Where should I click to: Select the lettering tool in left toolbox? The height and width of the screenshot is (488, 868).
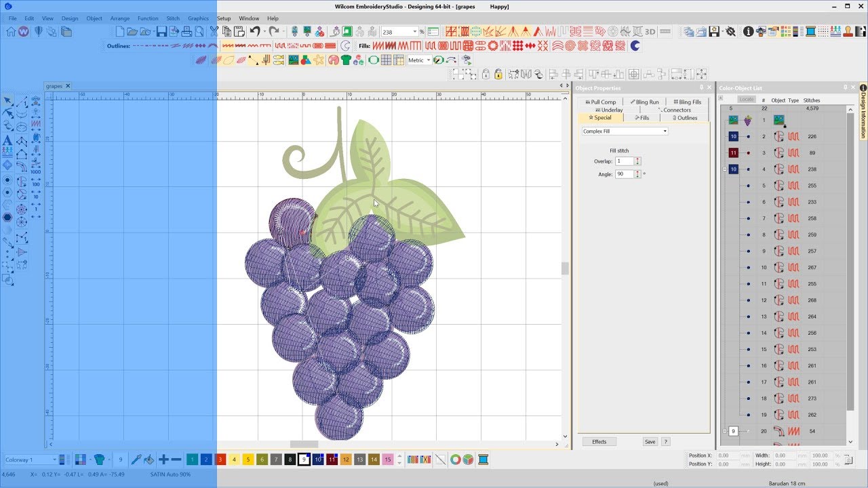pyautogui.click(x=7, y=140)
